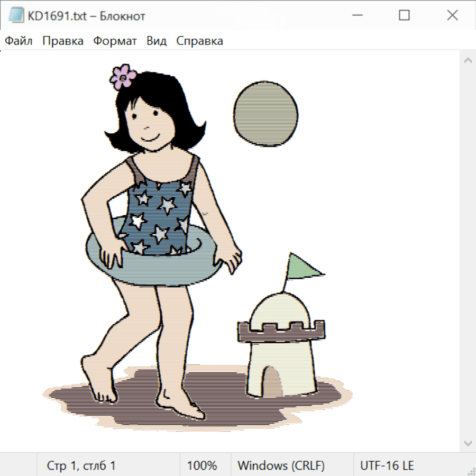Screen dimensions: 476x476
Task: Click the scroll down arrow
Action: pyautogui.click(x=468, y=442)
